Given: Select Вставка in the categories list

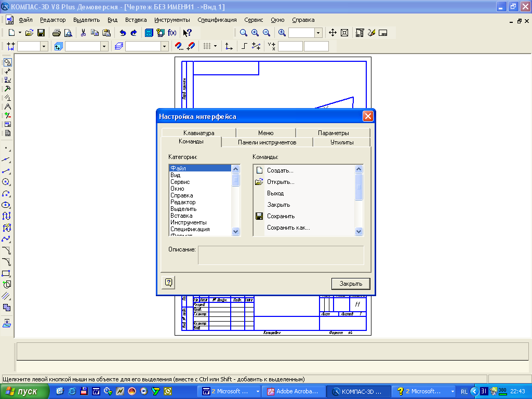Looking at the screenshot, I should coord(200,216).
